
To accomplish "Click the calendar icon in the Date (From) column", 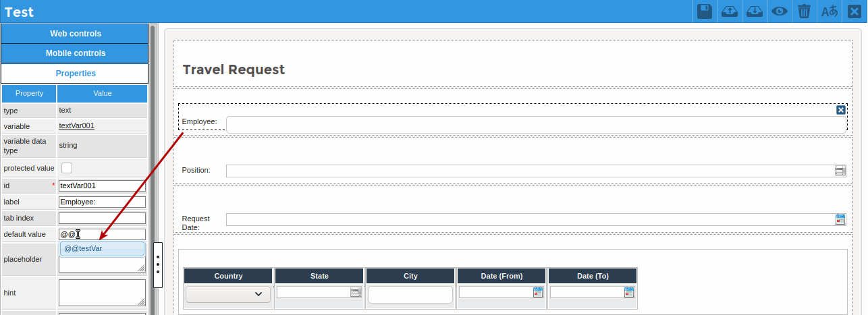I will (538, 292).
